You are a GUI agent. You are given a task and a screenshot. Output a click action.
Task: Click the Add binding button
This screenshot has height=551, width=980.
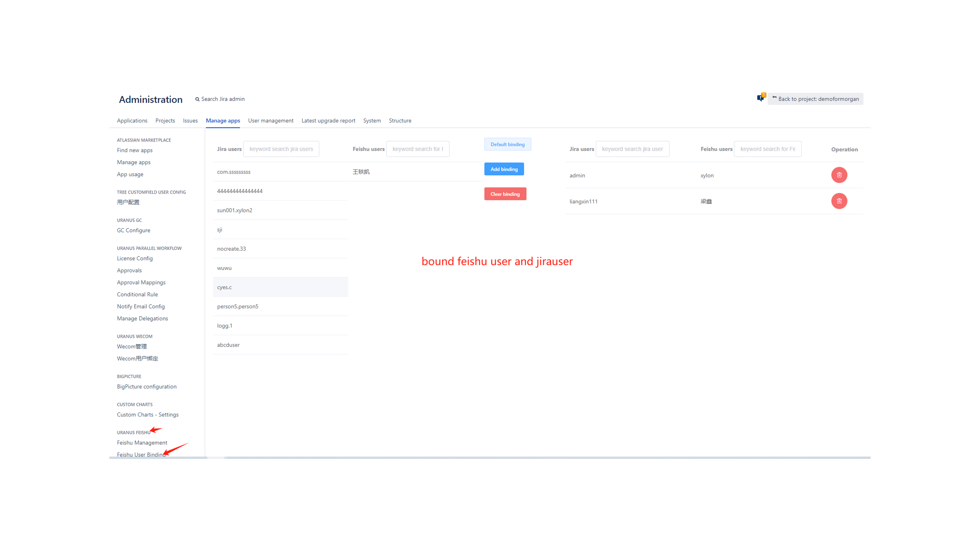click(x=504, y=169)
